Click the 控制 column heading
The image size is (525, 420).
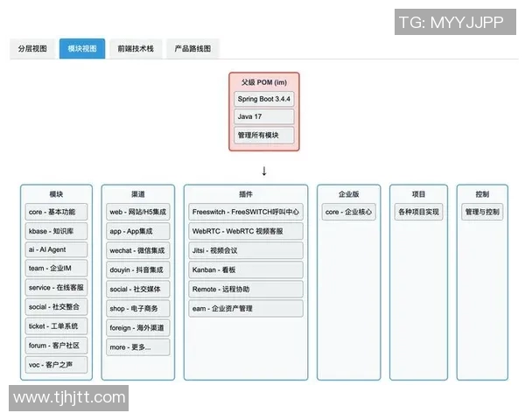[482, 194]
